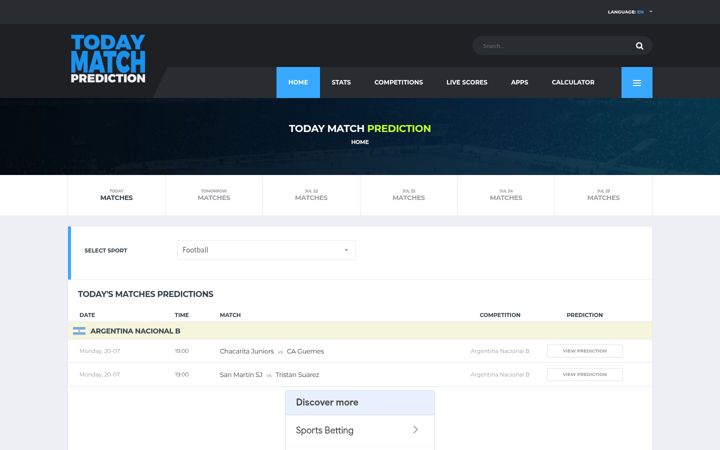This screenshot has height=450, width=720.
Task: Open the blue hamburger menu
Action: point(636,83)
